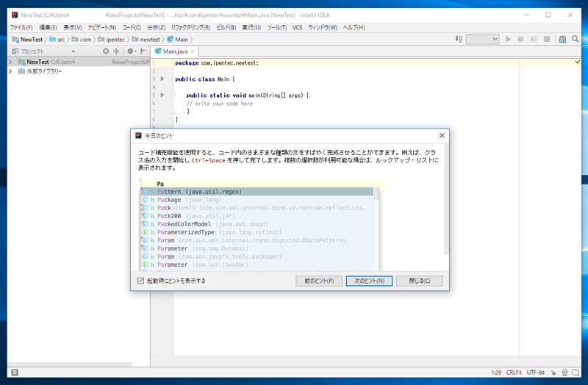
Task: Toggle read-only lock icon in status bar
Action: coord(553,373)
